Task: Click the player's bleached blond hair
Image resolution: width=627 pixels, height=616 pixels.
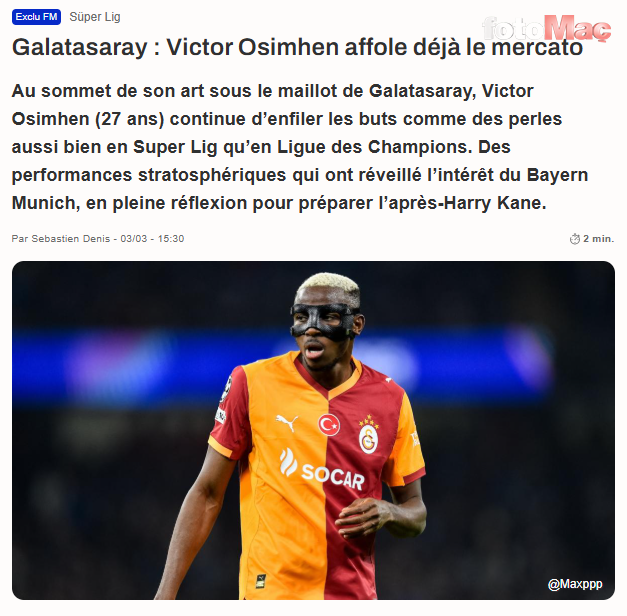Action: [x=330, y=283]
